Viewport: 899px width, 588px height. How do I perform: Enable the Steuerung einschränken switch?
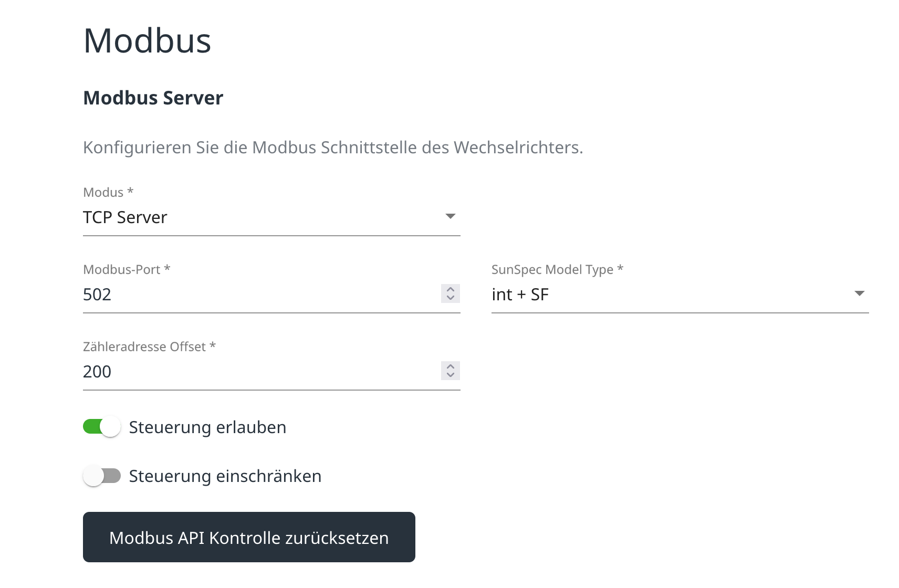tap(102, 476)
